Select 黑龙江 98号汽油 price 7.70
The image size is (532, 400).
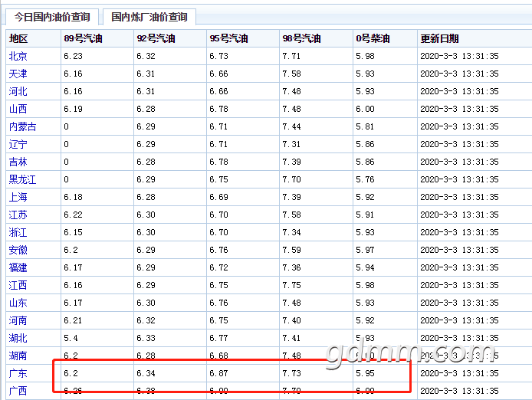pyautogui.click(x=292, y=179)
